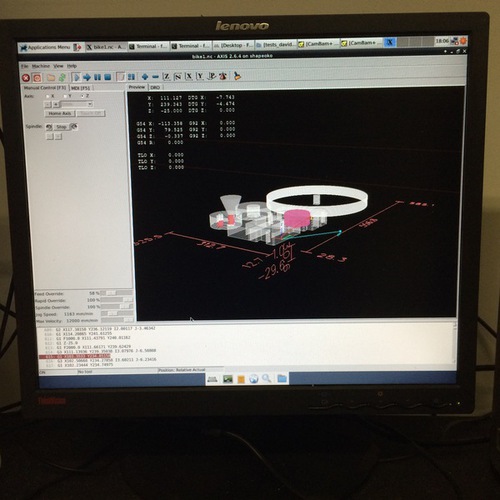Select the Z axis radio button
This screenshot has width=500, height=500.
click(x=82, y=96)
